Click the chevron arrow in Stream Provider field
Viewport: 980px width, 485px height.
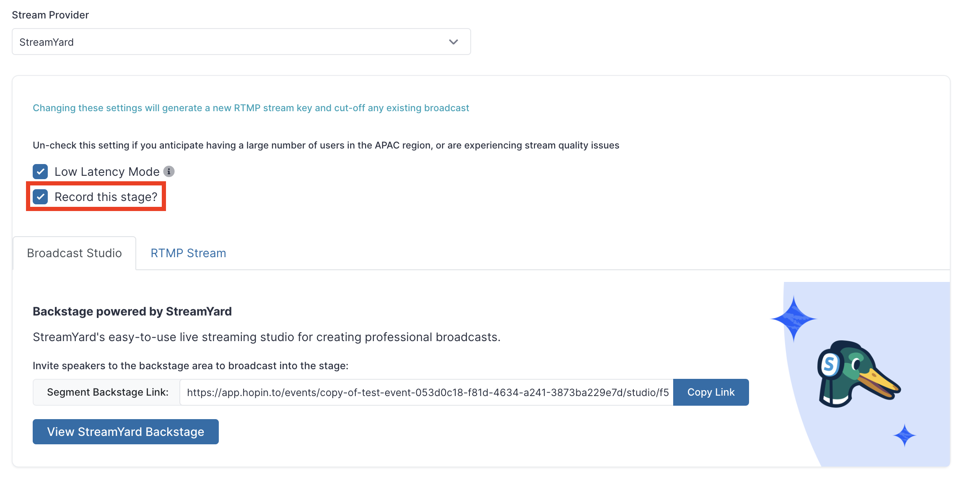pyautogui.click(x=453, y=42)
